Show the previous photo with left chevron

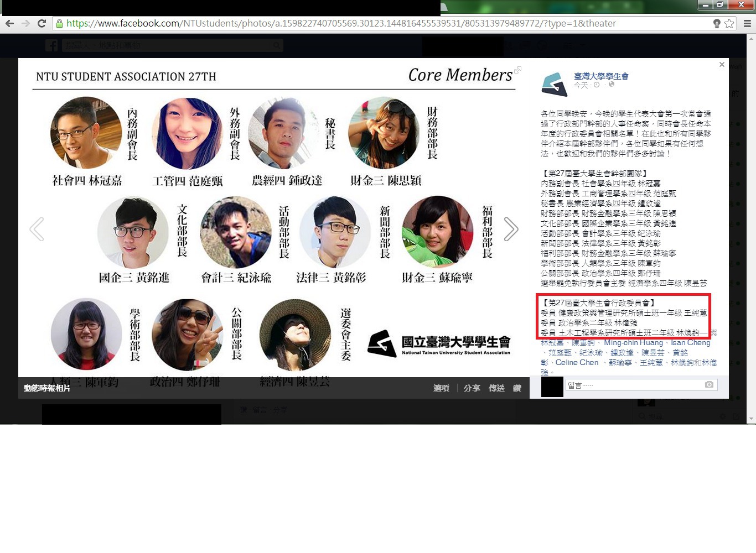(37, 229)
